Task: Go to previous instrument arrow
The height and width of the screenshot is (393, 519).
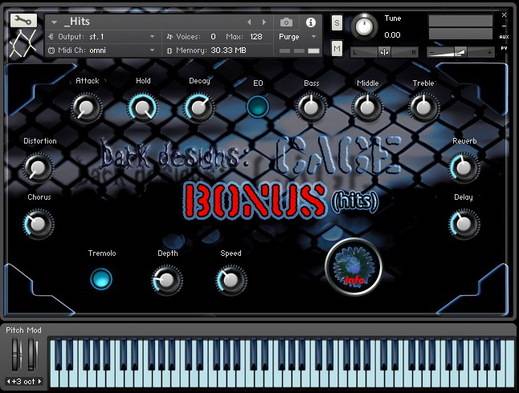Action: 250,22
